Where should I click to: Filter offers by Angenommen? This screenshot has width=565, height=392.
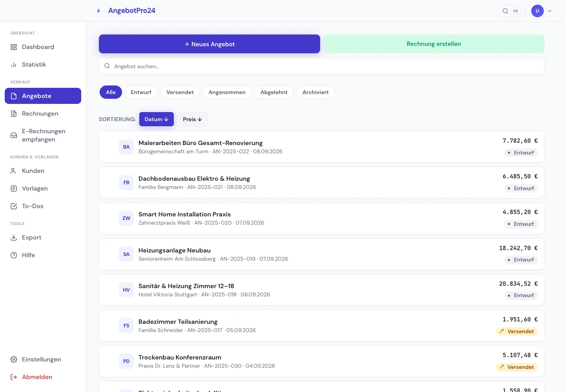click(x=227, y=92)
